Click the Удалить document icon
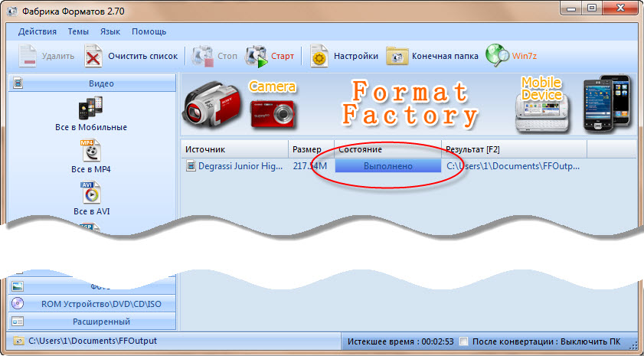The height and width of the screenshot is (356, 644). point(28,56)
